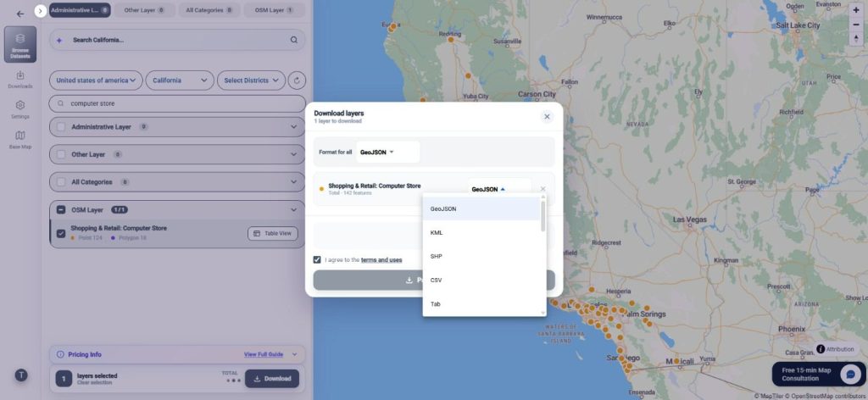Viewport: 868px width, 400px height.
Task: Toggle OSM Layer group checkbox
Action: pos(61,209)
